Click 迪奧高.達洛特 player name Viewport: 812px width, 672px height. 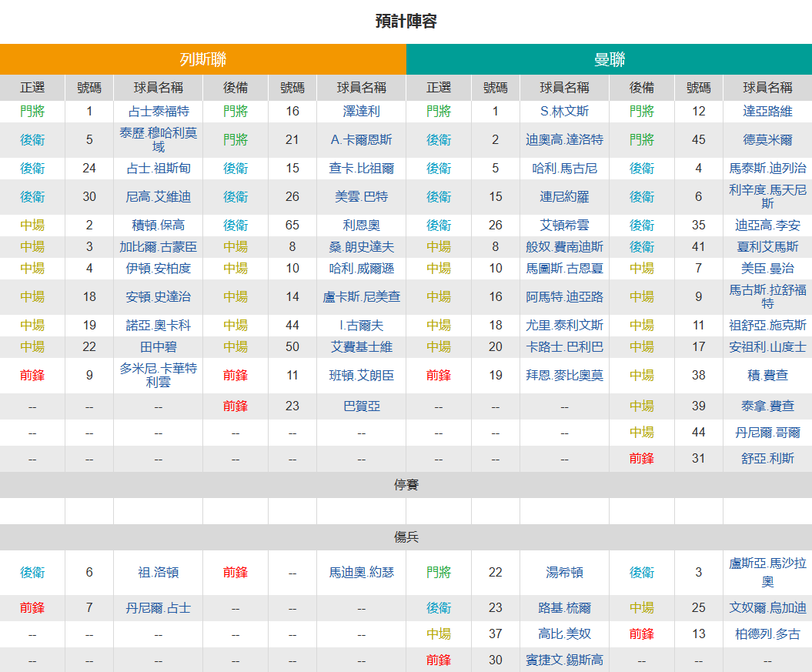tap(564, 140)
